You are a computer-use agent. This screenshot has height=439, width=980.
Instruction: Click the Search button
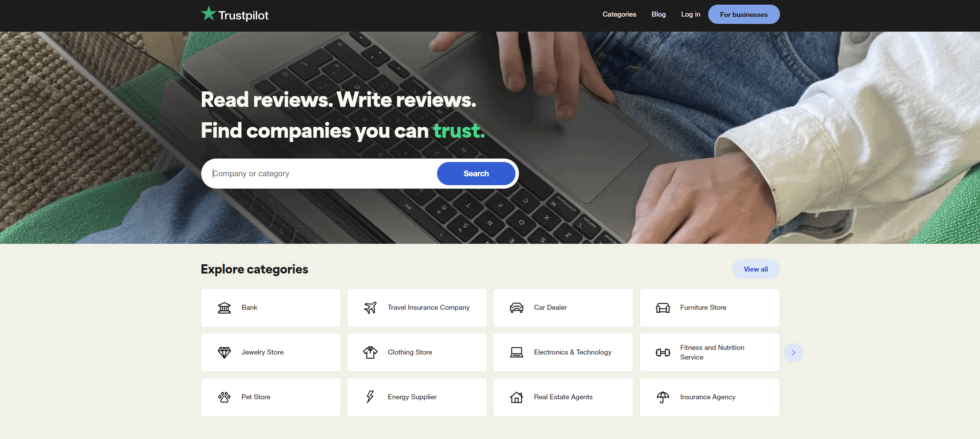click(476, 174)
